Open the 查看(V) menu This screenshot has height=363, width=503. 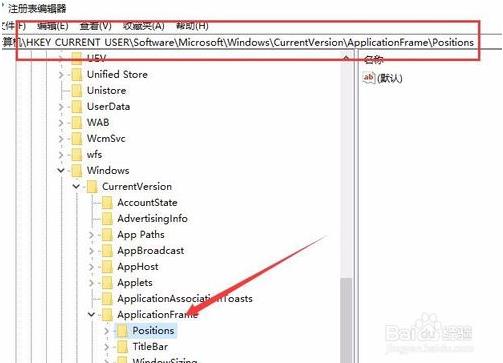click(95, 26)
